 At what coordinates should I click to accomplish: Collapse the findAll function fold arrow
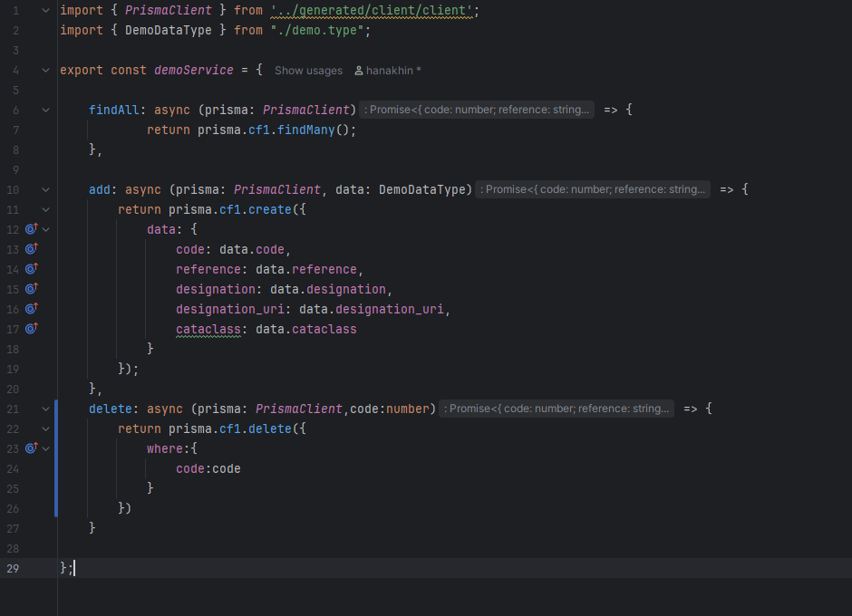coord(46,111)
